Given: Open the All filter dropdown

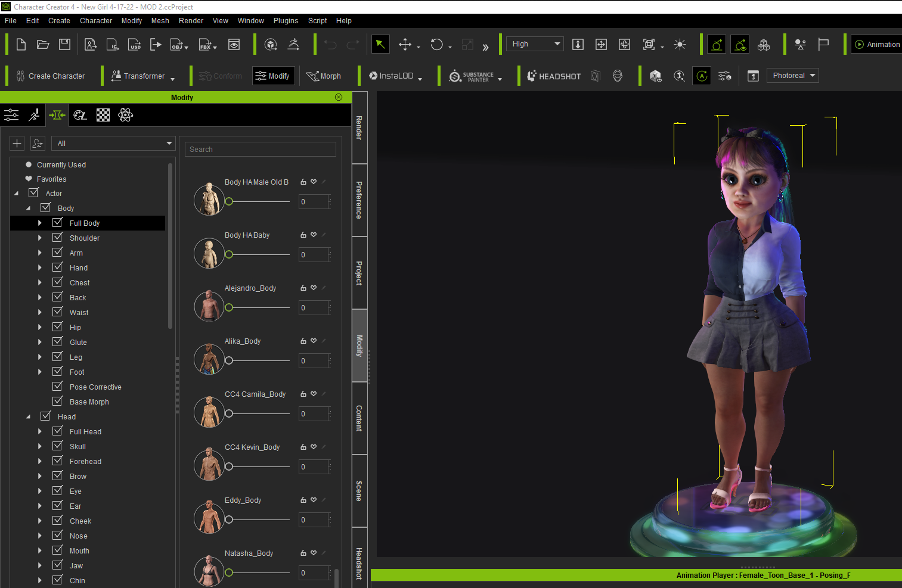Looking at the screenshot, I should pos(113,144).
